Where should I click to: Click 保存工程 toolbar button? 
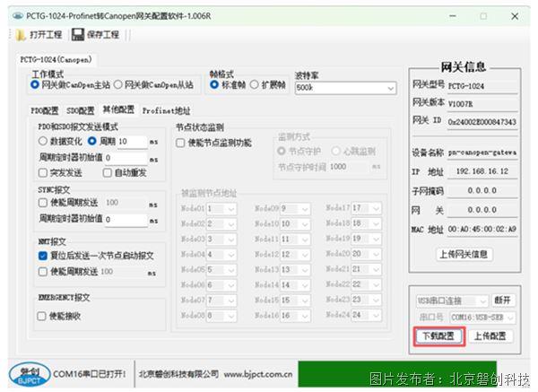[96, 35]
